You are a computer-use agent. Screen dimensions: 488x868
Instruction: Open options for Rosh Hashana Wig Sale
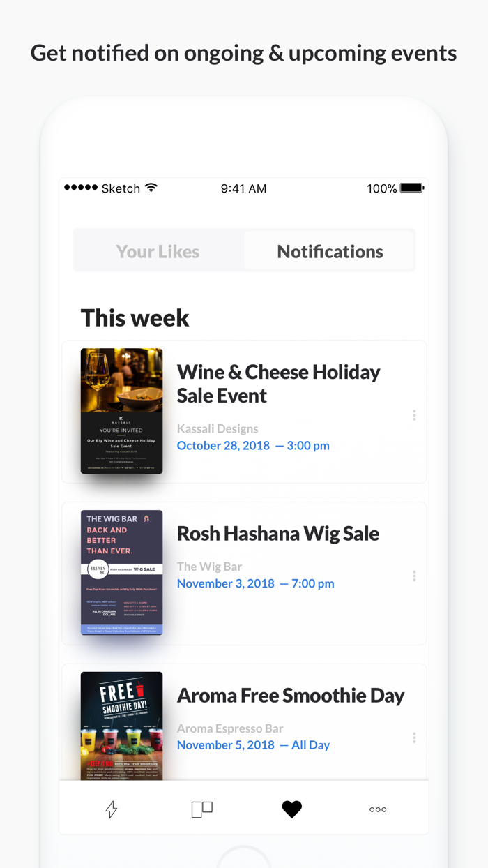tap(414, 576)
